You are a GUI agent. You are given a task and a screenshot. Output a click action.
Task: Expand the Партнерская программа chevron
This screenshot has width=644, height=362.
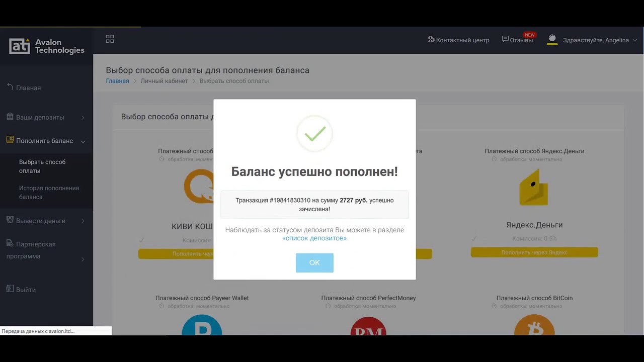pyautogui.click(x=83, y=259)
